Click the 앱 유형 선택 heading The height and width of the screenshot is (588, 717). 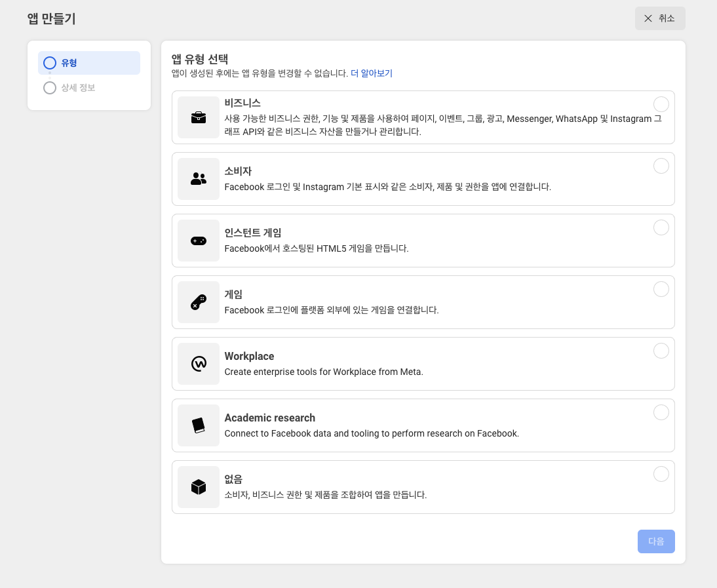click(200, 59)
